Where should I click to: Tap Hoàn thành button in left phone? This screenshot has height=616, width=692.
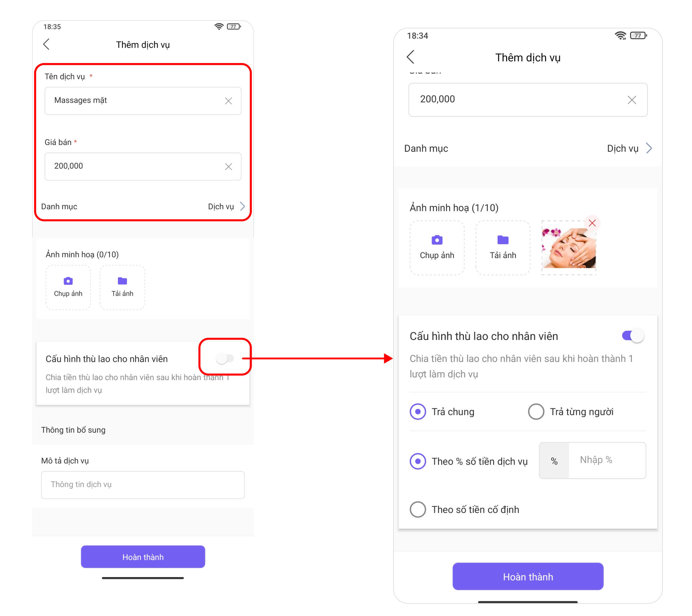143,557
